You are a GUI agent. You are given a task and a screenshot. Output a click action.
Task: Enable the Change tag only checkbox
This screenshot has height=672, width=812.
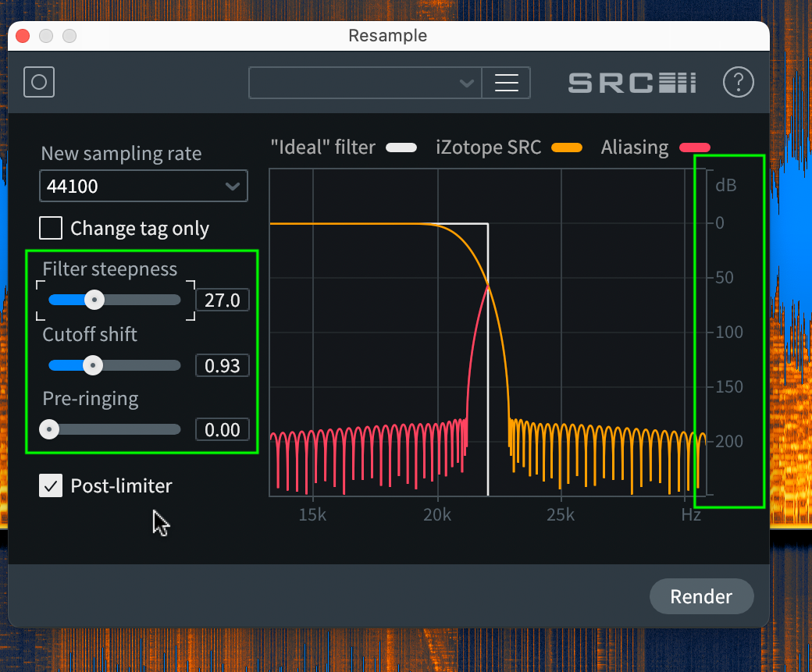51,228
